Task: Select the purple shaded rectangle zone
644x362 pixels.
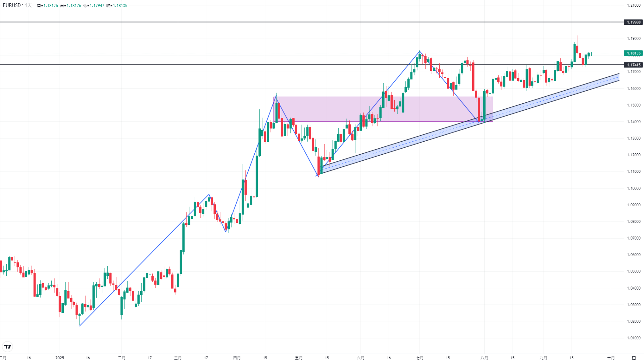Action: [x=384, y=109]
